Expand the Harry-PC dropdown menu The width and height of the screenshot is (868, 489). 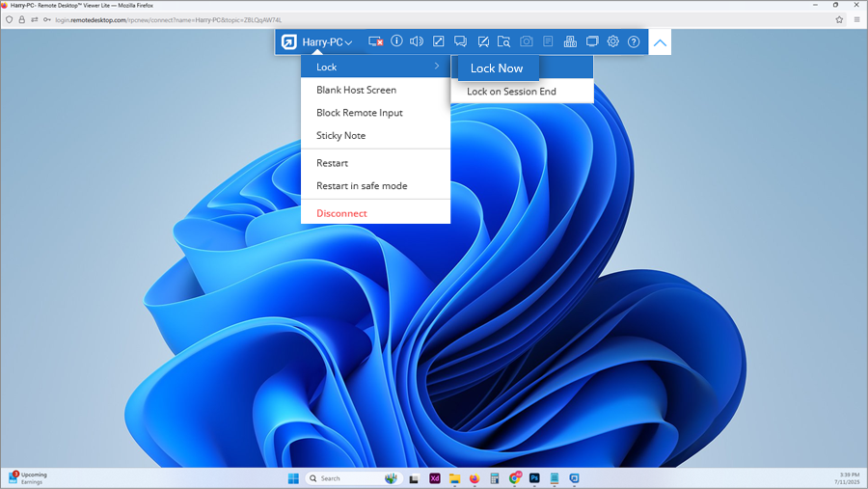tap(327, 41)
